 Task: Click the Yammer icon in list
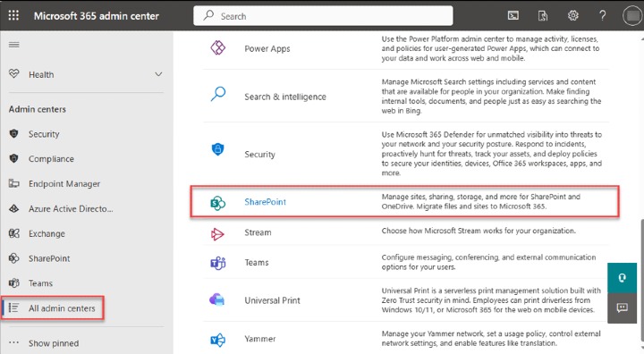pos(217,340)
